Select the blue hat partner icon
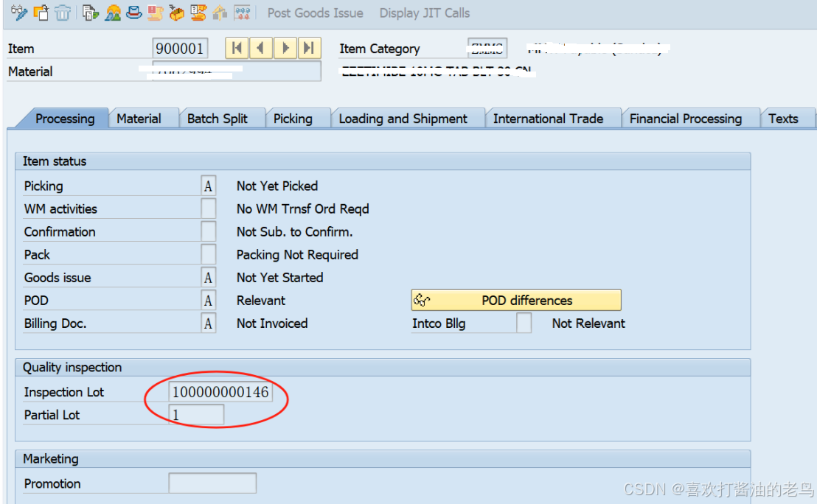Image resolution: width=817 pixels, height=504 pixels. pyautogui.click(x=133, y=12)
